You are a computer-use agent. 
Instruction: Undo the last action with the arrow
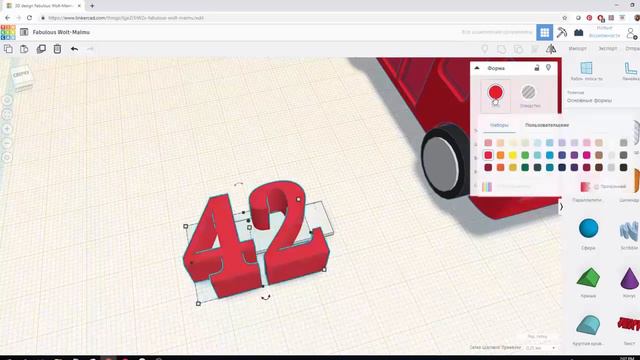tap(74, 49)
